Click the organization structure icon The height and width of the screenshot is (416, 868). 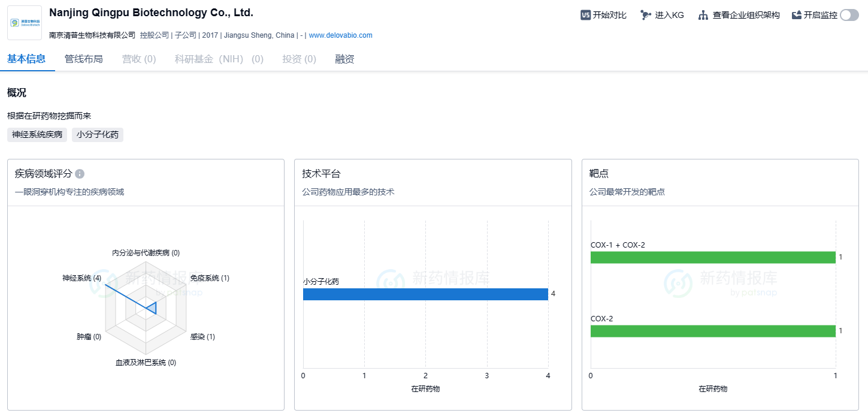pyautogui.click(x=703, y=15)
